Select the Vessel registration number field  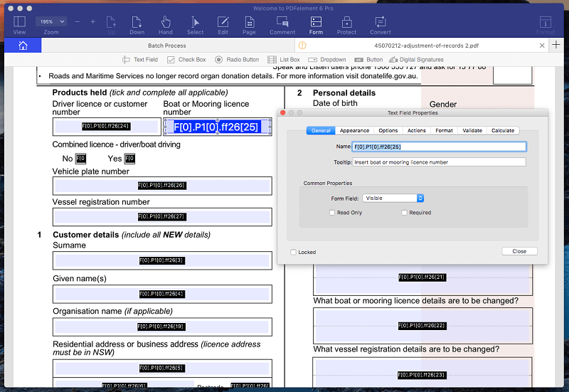(162, 217)
